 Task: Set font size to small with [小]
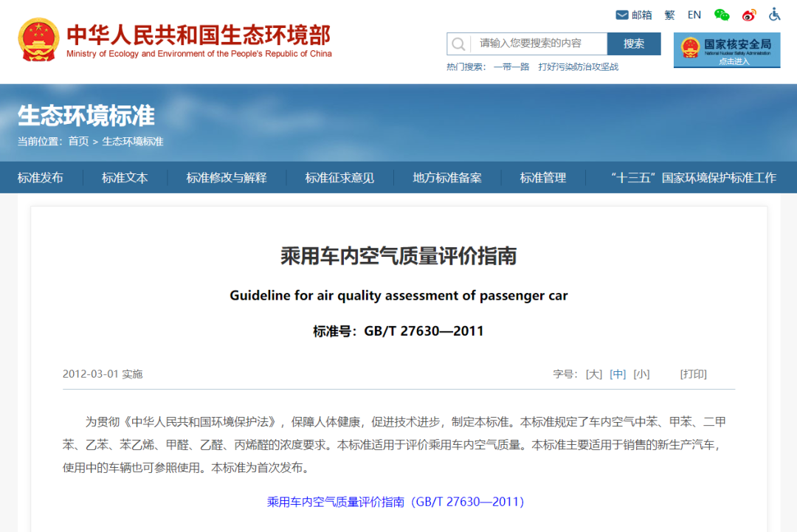coord(641,374)
